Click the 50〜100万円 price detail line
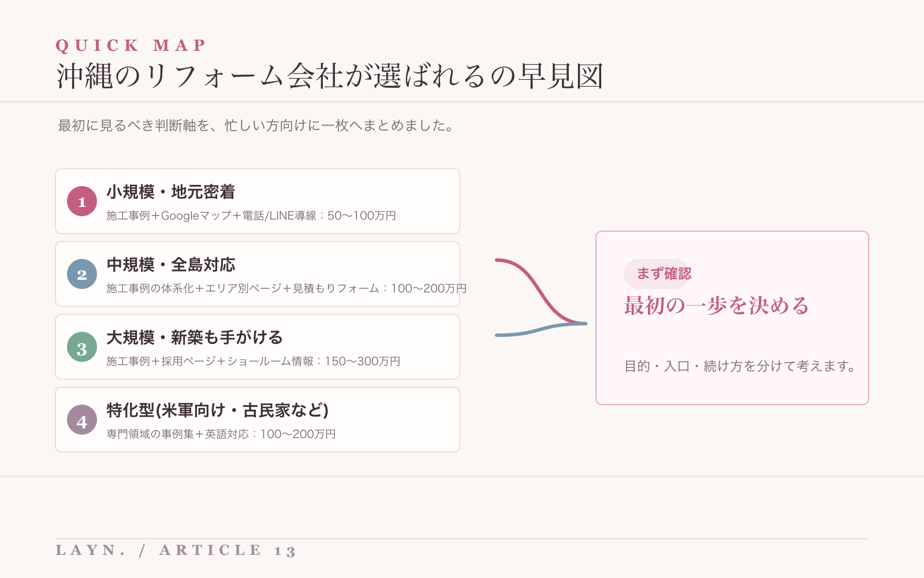 pos(251,216)
